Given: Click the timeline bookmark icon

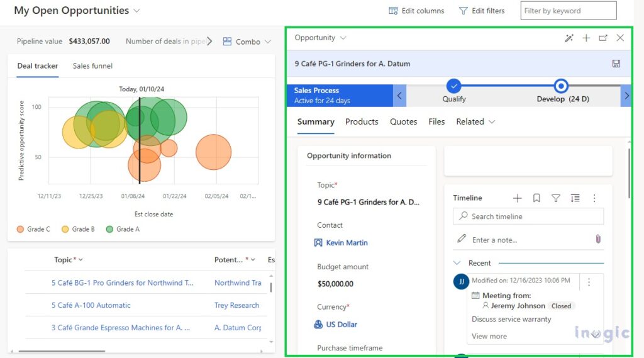Looking at the screenshot, I should pos(536,198).
